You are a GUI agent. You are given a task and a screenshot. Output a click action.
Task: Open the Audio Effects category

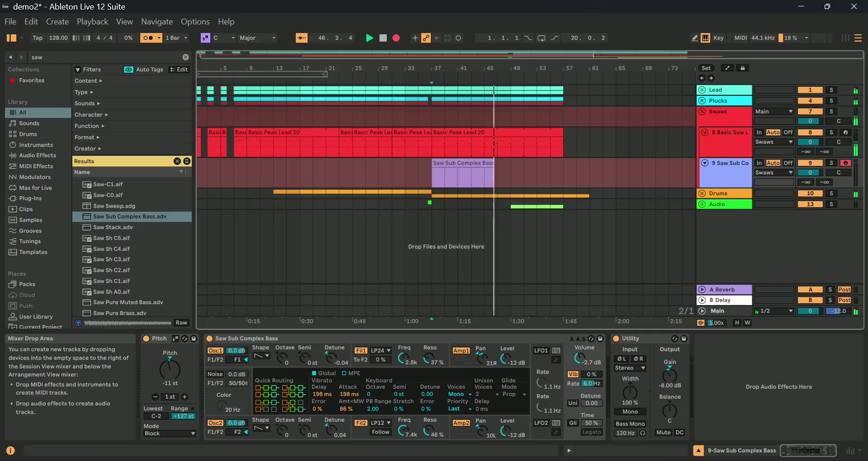[x=38, y=155]
